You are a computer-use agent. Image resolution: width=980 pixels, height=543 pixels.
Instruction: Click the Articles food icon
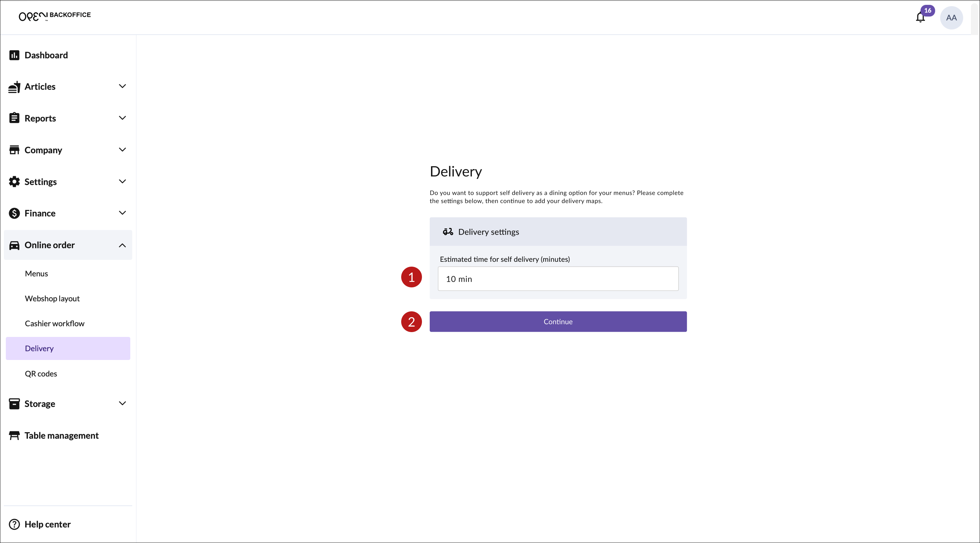pyautogui.click(x=14, y=87)
